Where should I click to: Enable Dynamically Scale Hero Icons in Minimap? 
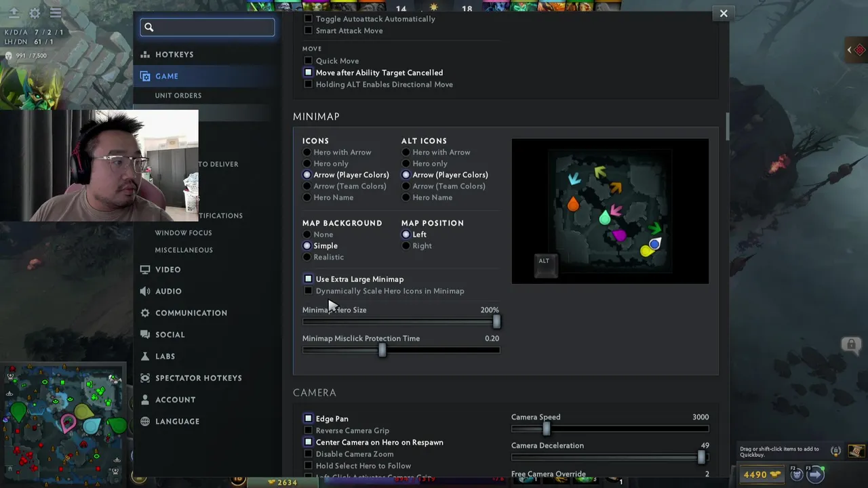(x=309, y=291)
